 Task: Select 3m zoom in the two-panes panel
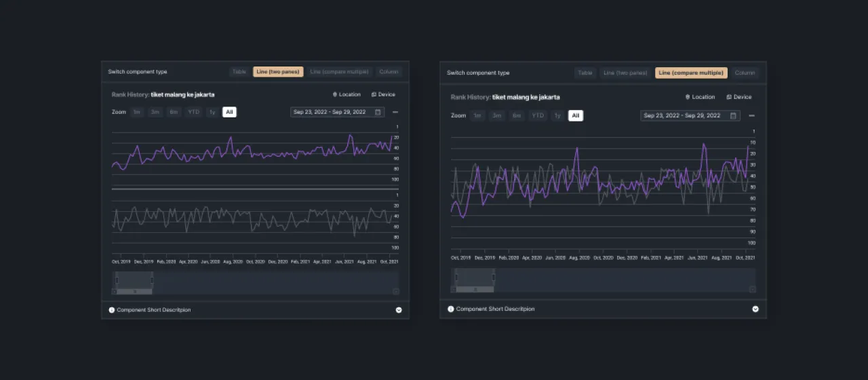tap(155, 112)
